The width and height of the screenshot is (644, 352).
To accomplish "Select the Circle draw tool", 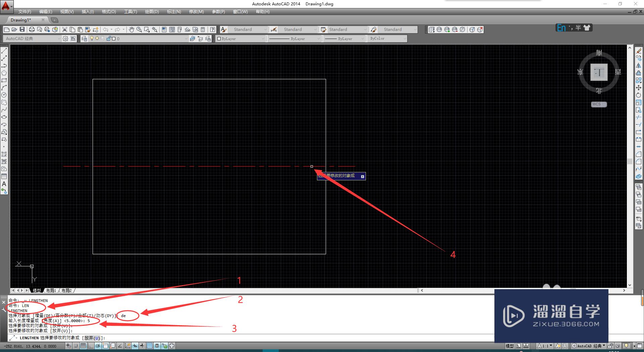I will pyautogui.click(x=4, y=95).
